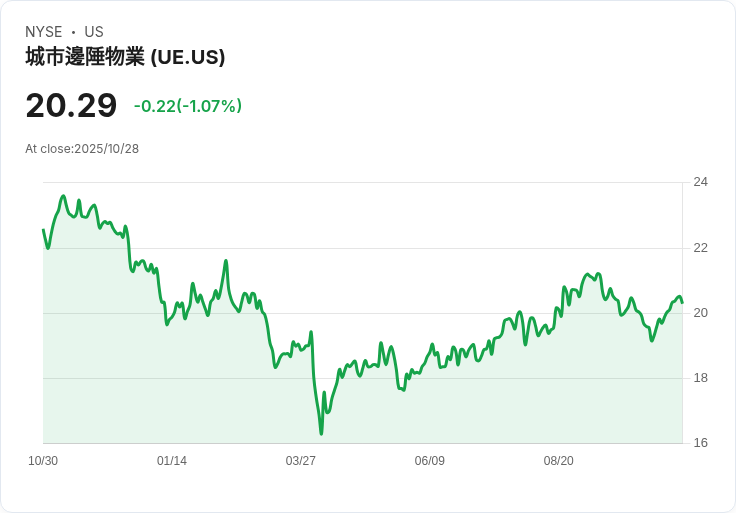This screenshot has height=513, width=736.
Task: Click the chart's lowest point near April
Action: pos(322,433)
